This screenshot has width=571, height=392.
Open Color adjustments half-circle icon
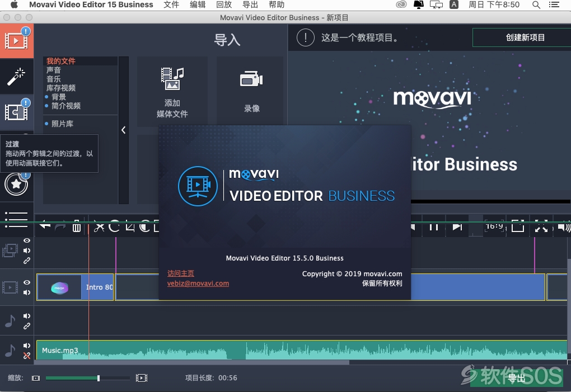[145, 226]
